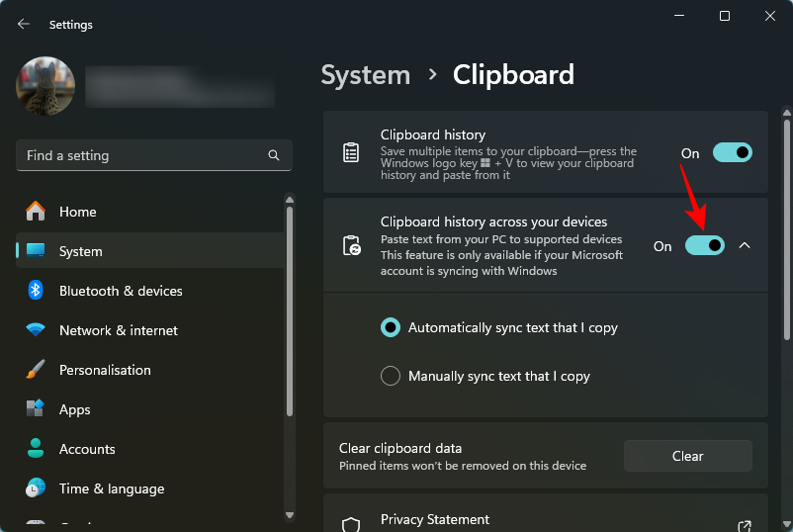The width and height of the screenshot is (793, 532).
Task: Toggle Clipboard history off
Action: [x=733, y=152]
